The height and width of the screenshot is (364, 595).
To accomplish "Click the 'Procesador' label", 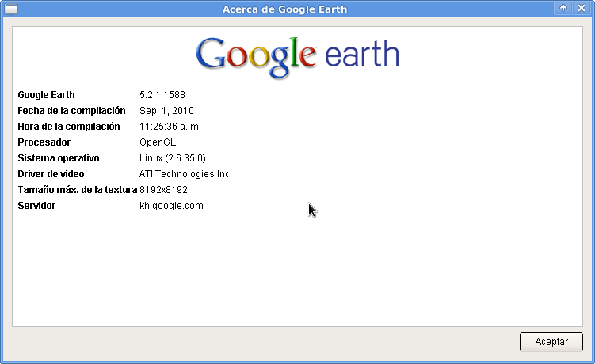I will [x=44, y=142].
